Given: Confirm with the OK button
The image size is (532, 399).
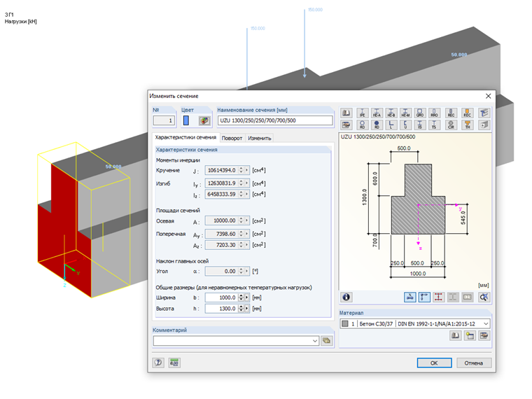Looking at the screenshot, I should click(x=434, y=363).
